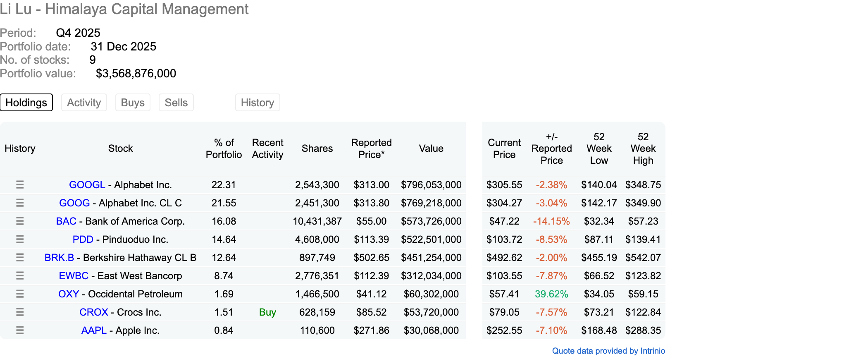Open history icon for CROX row
Image resolution: width=868 pixels, height=364 pixels.
click(20, 312)
